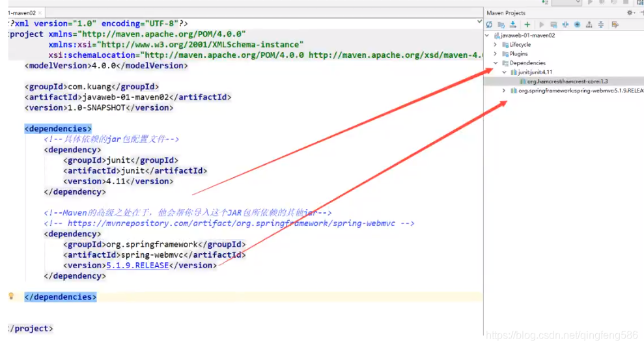
Task: Collapse All in Maven Projects toolbar
Action: (x=601, y=25)
